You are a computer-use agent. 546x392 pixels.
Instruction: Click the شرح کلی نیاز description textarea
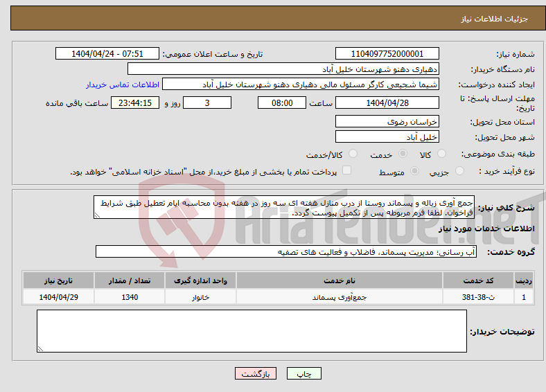284,207
